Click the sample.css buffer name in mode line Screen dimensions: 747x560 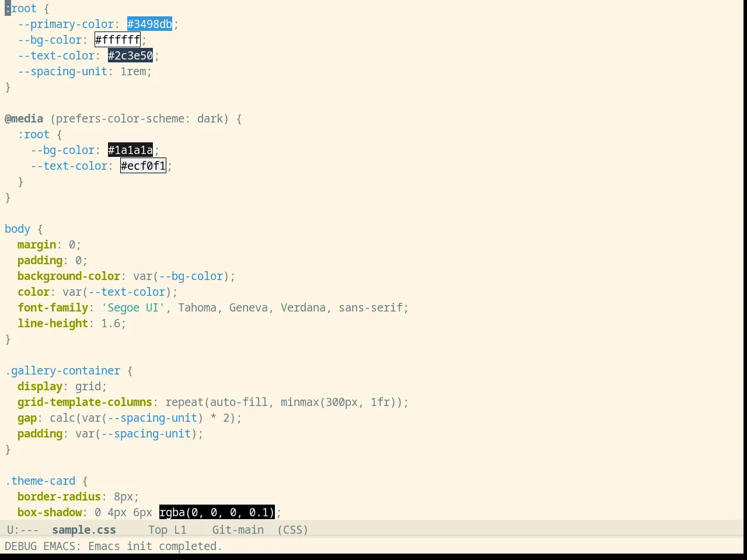(84, 530)
